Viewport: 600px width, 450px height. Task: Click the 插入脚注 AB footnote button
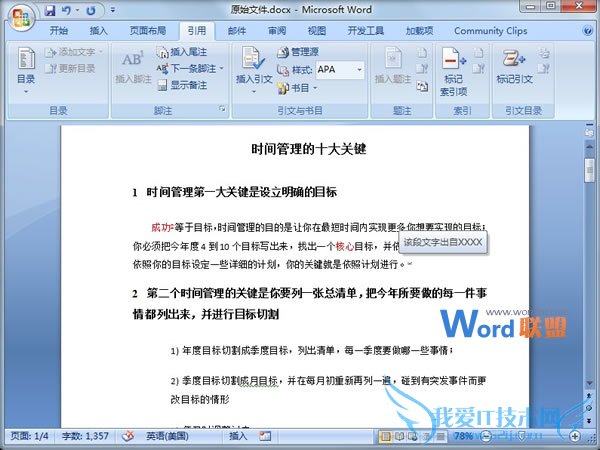tap(133, 67)
